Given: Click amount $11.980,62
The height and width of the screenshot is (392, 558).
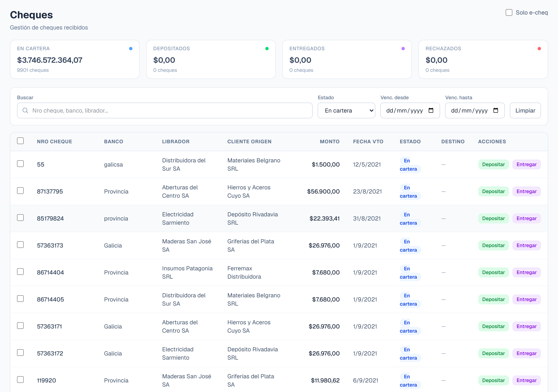Looking at the screenshot, I should coord(325,380).
